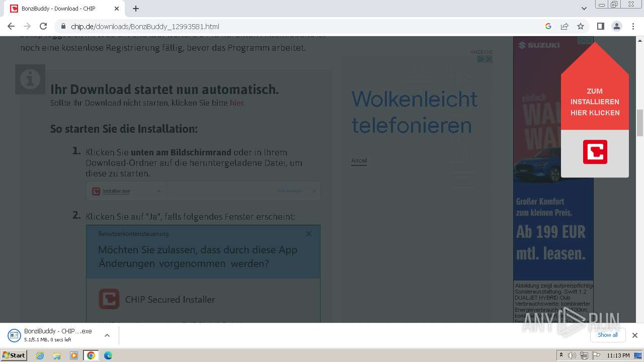Click 'Show all' downloads button
The image size is (644, 362).
pos(608,335)
